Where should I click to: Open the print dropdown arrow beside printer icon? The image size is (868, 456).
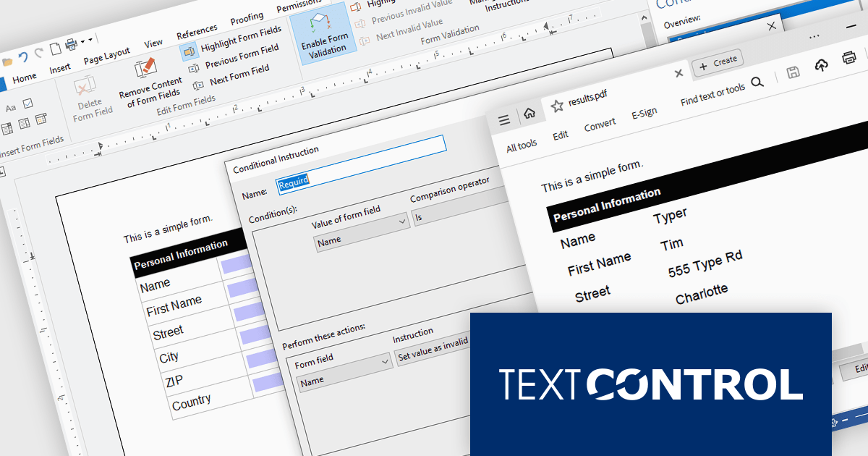[82, 41]
